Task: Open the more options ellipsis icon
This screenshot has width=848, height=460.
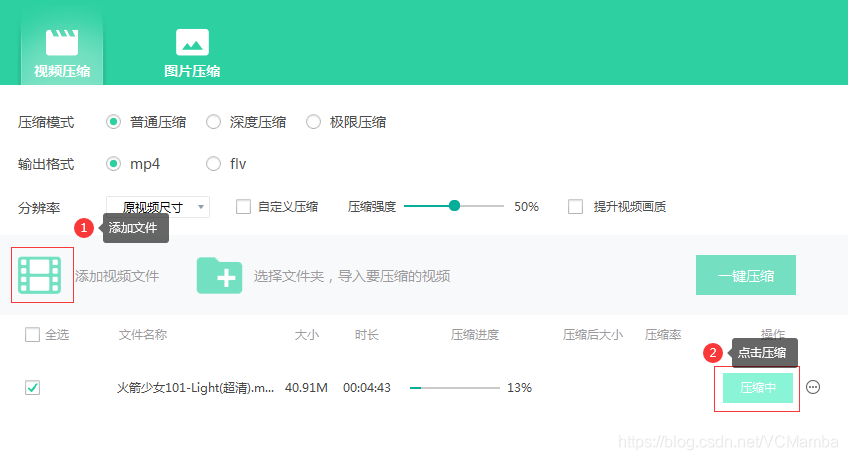Action: (x=813, y=387)
